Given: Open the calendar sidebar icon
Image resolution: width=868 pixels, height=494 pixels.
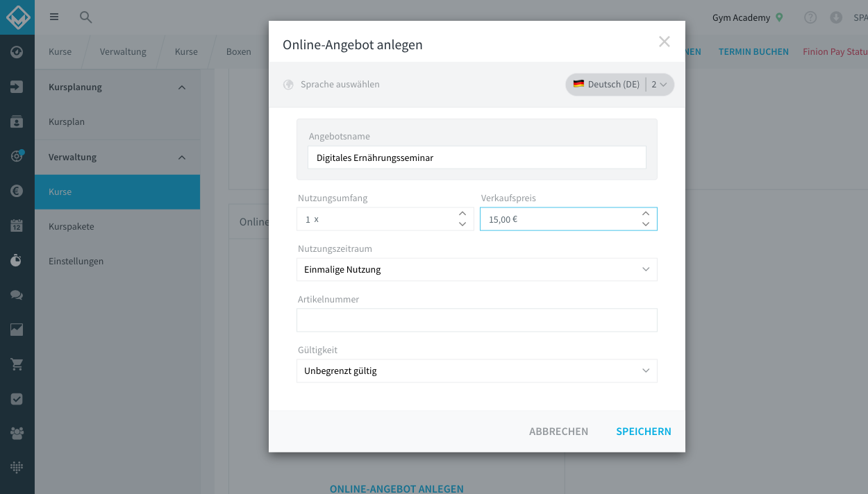Looking at the screenshot, I should click(x=17, y=225).
